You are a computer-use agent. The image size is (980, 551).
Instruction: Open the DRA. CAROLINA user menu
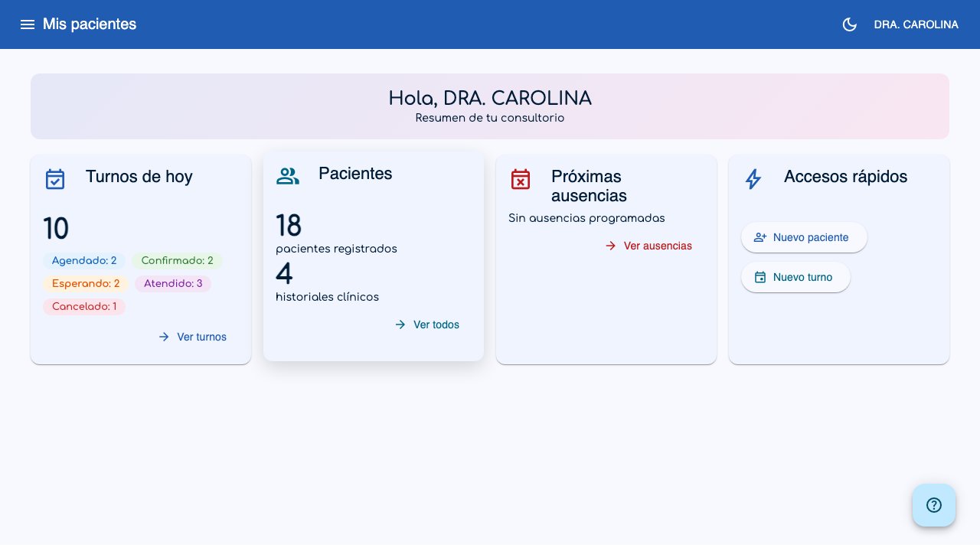point(916,24)
